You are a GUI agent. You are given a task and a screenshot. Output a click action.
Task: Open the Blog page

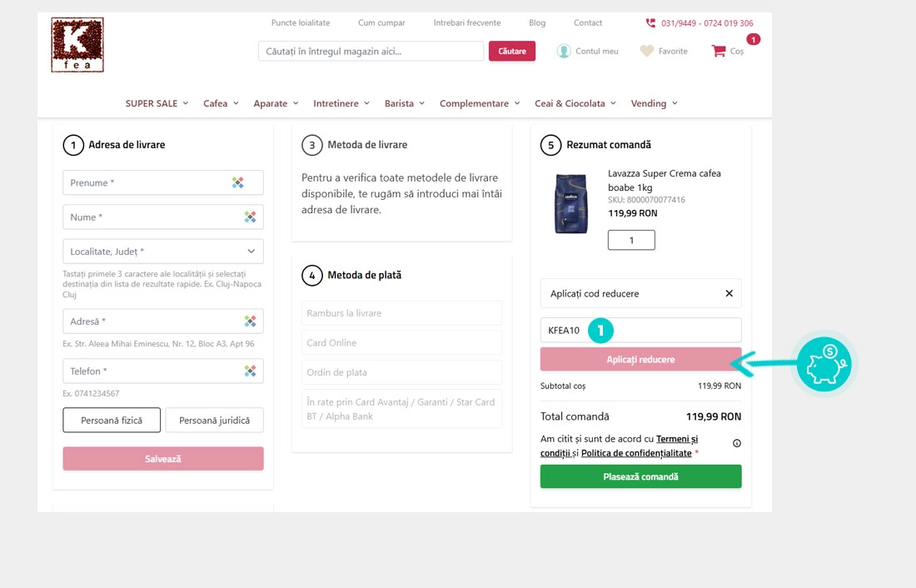tap(537, 22)
